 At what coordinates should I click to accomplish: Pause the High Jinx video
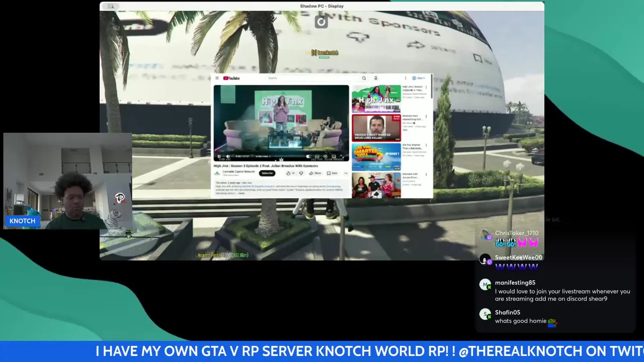(219, 156)
